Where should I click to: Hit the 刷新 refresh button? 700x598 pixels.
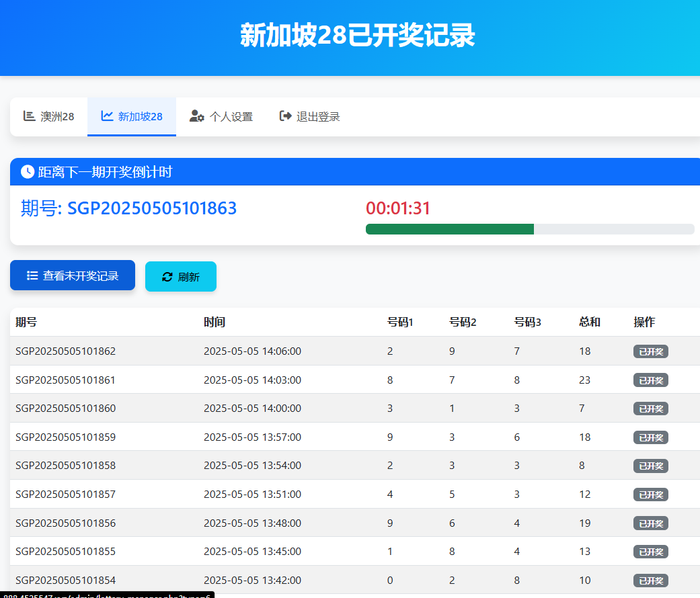point(181,276)
